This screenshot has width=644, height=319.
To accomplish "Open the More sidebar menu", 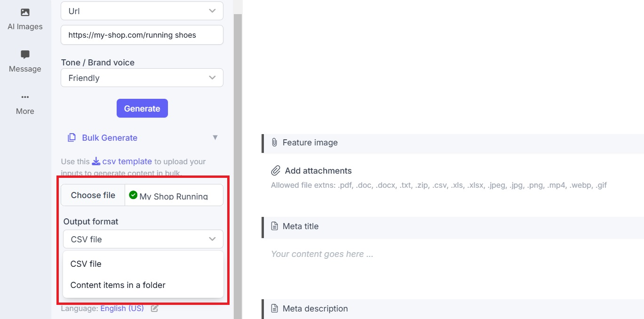I will 25,104.
